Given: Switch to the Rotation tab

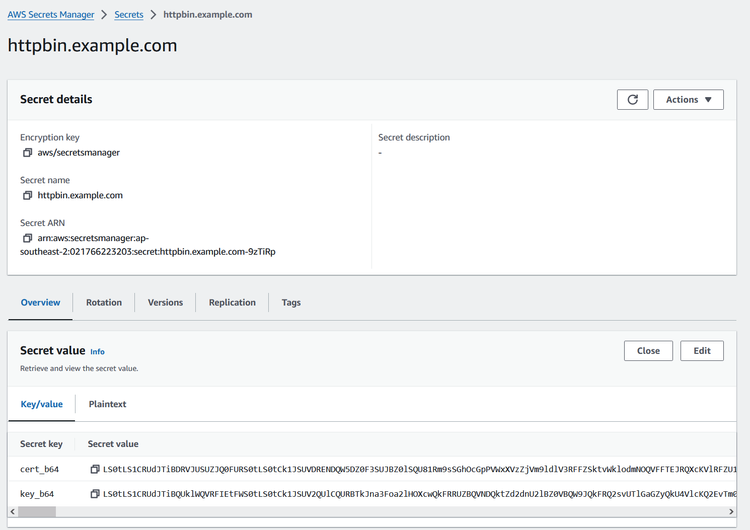Looking at the screenshot, I should pos(104,303).
